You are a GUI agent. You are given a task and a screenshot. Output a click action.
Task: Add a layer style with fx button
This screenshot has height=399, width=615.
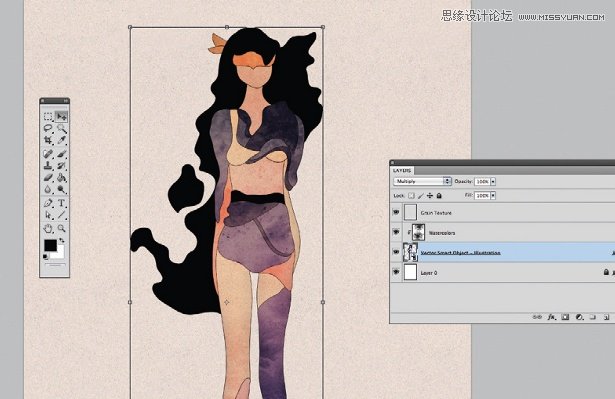tap(551, 317)
